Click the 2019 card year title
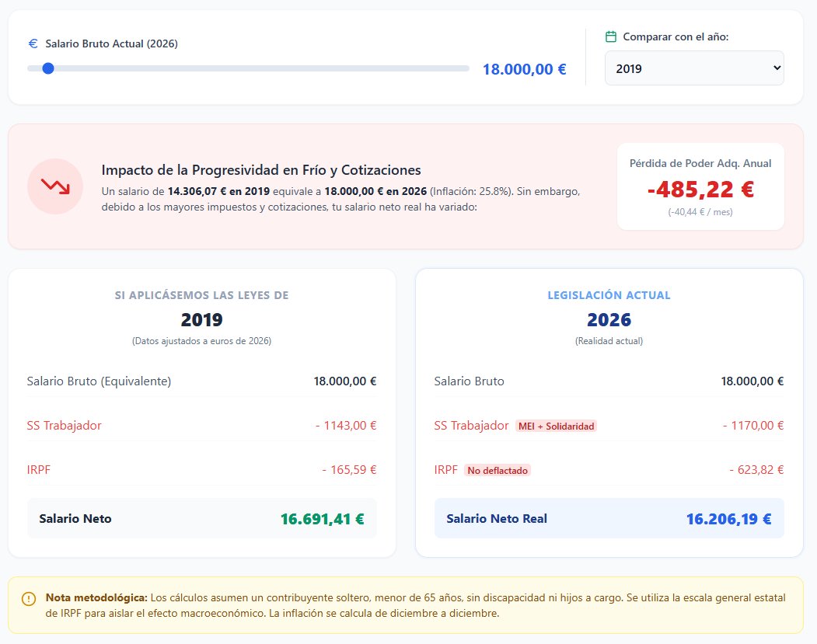The width and height of the screenshot is (817, 644). pyautogui.click(x=201, y=319)
